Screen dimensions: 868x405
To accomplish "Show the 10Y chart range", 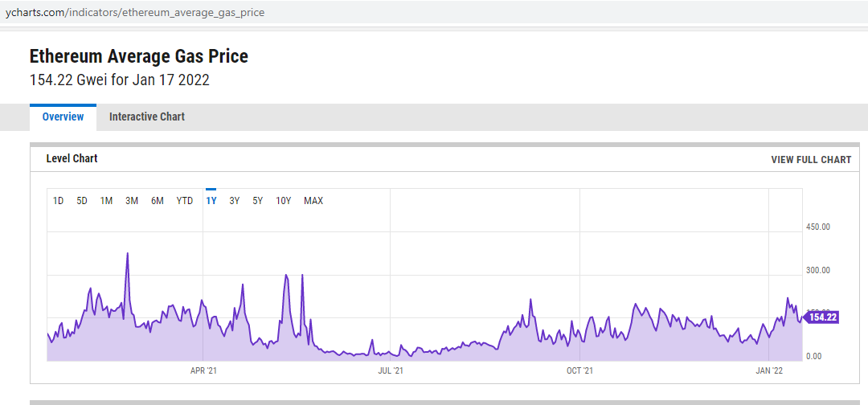I will [284, 201].
